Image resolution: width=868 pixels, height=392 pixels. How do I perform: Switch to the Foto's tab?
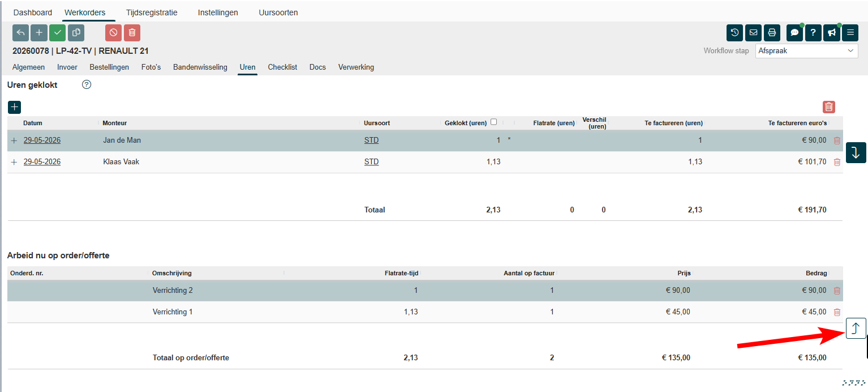(x=151, y=67)
